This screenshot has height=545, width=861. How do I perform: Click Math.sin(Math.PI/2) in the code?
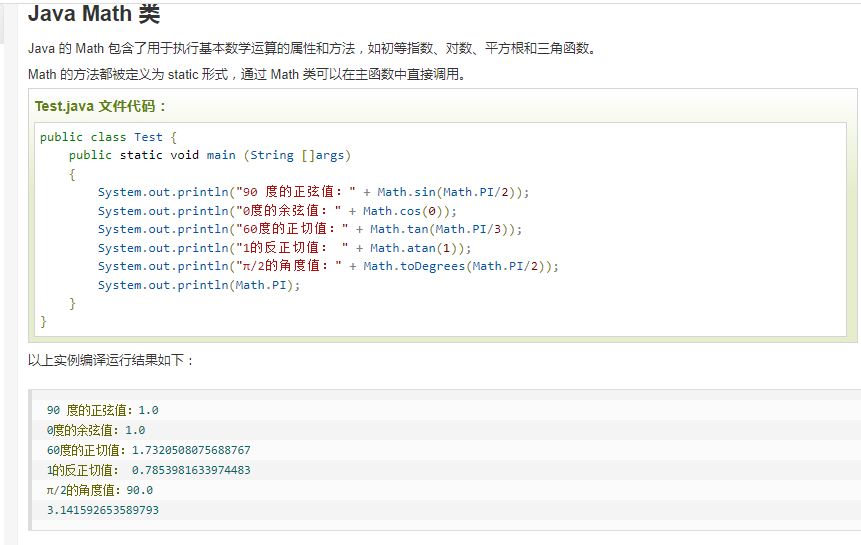(x=450, y=192)
